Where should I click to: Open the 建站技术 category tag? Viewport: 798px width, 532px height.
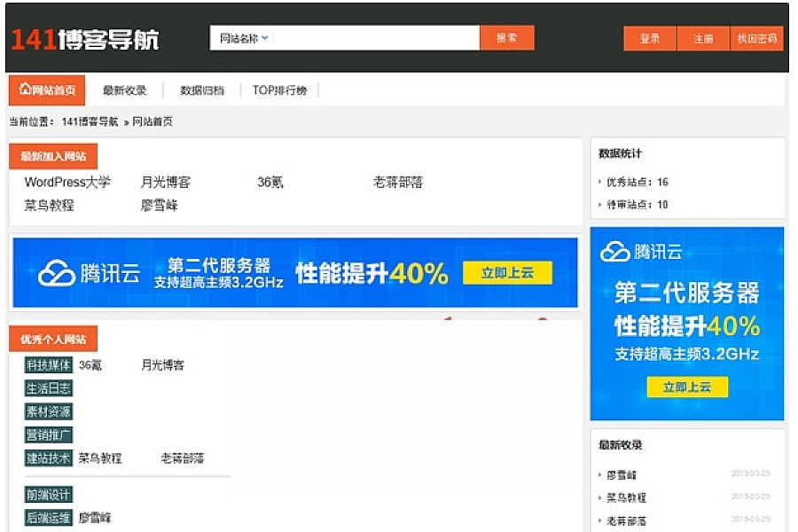[x=48, y=458]
